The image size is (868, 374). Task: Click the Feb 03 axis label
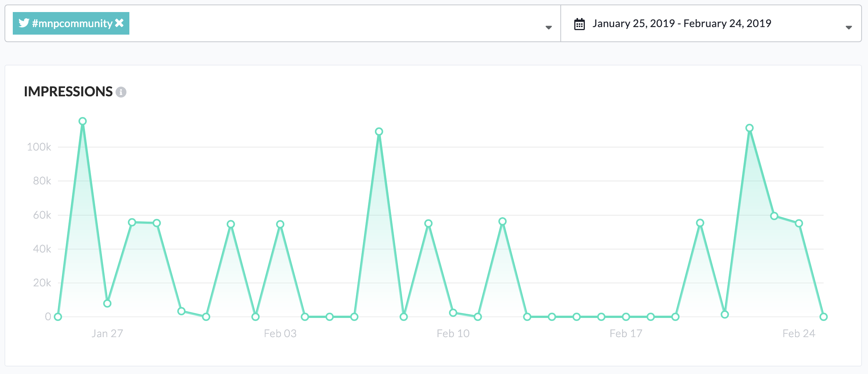(x=280, y=333)
